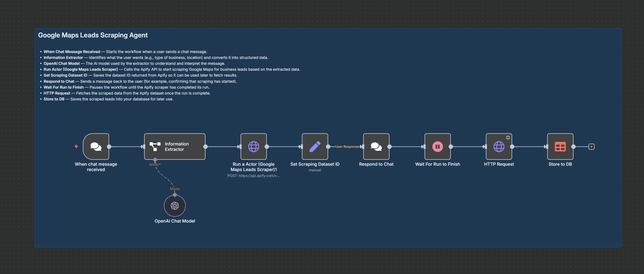Select the OpenAI Chat Model node
The height and width of the screenshot is (274, 644).
175,206
